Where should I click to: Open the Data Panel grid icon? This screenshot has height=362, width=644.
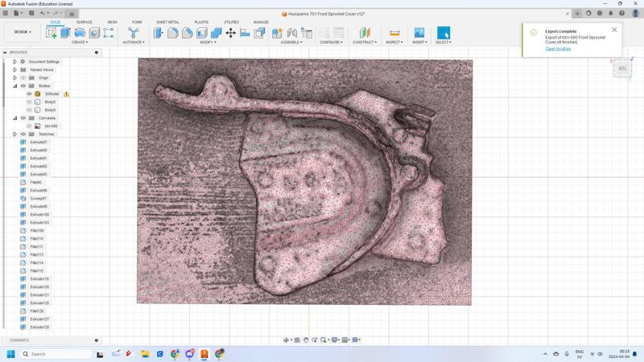[6, 13]
